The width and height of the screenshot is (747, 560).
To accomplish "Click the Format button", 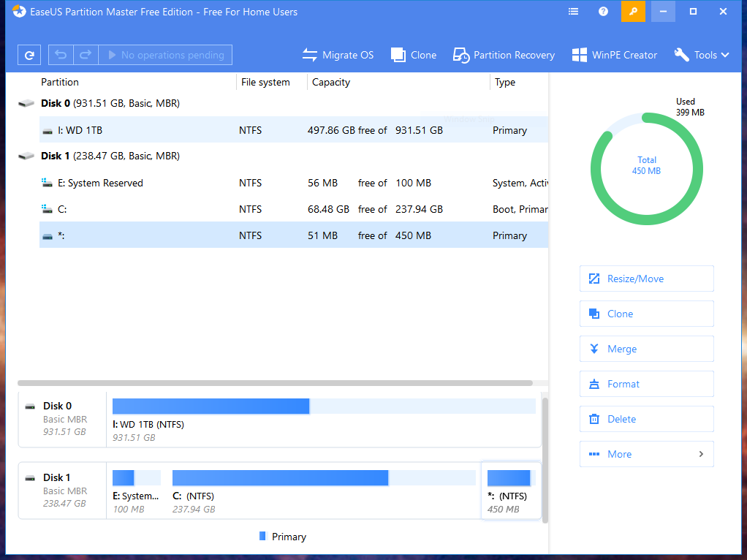I will click(646, 384).
